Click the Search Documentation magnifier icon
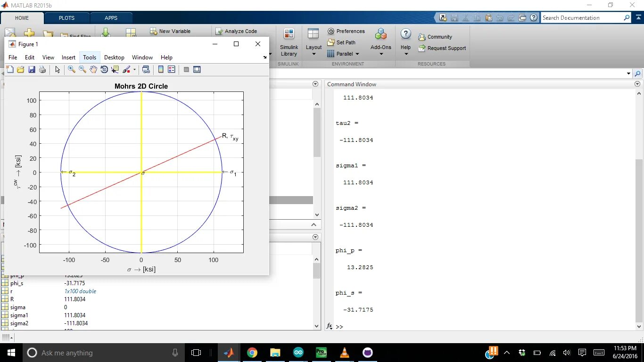The width and height of the screenshot is (644, 362). [x=627, y=18]
